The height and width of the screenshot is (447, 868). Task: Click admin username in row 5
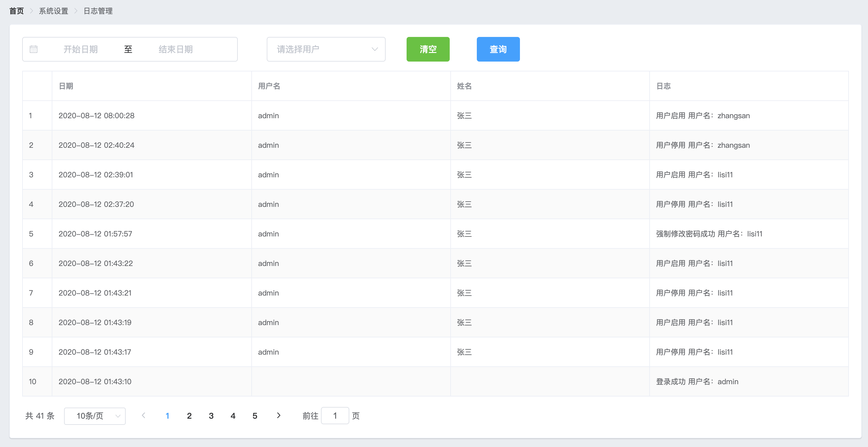269,234
